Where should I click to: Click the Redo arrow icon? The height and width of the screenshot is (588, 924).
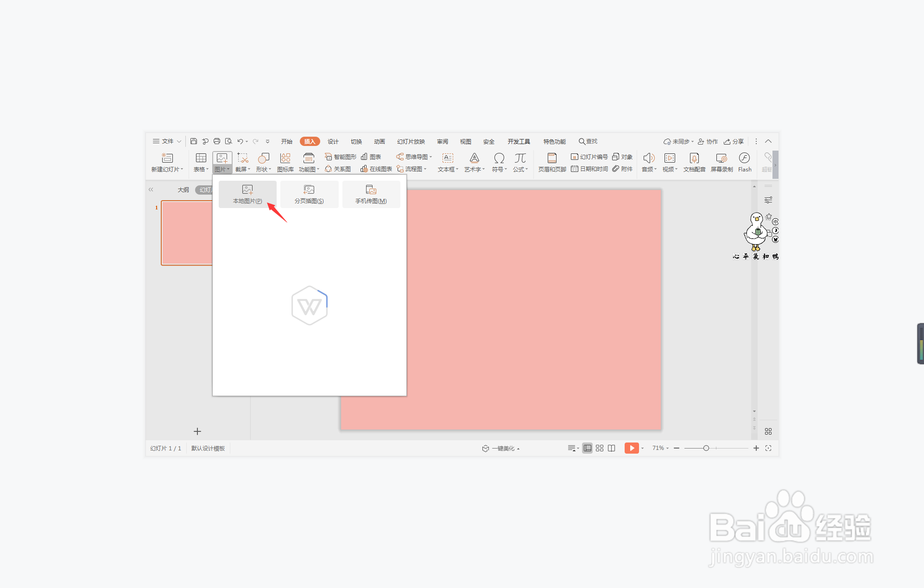(255, 141)
